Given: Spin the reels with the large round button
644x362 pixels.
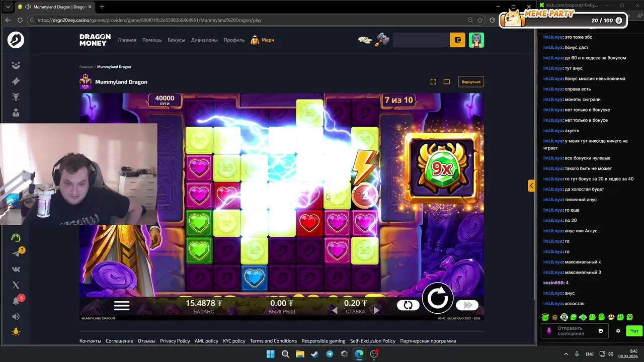Looking at the screenshot, I should (x=437, y=298).
